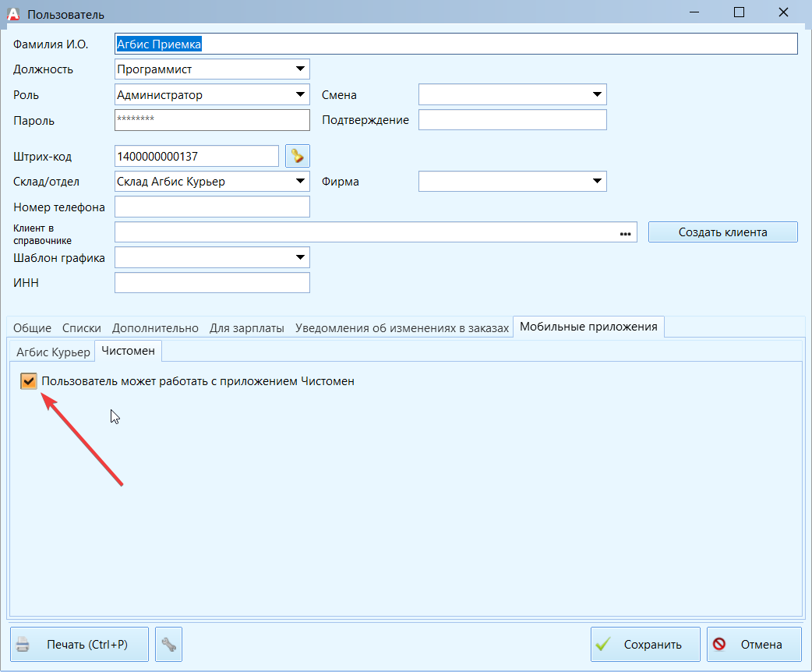Click the barcode generate stamp icon
Image resolution: width=812 pixels, height=672 pixels.
(297, 156)
